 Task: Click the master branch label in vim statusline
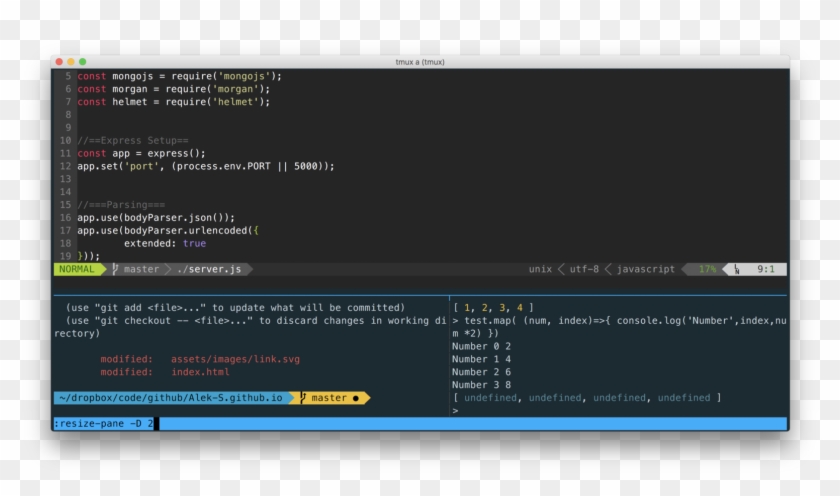[141, 269]
